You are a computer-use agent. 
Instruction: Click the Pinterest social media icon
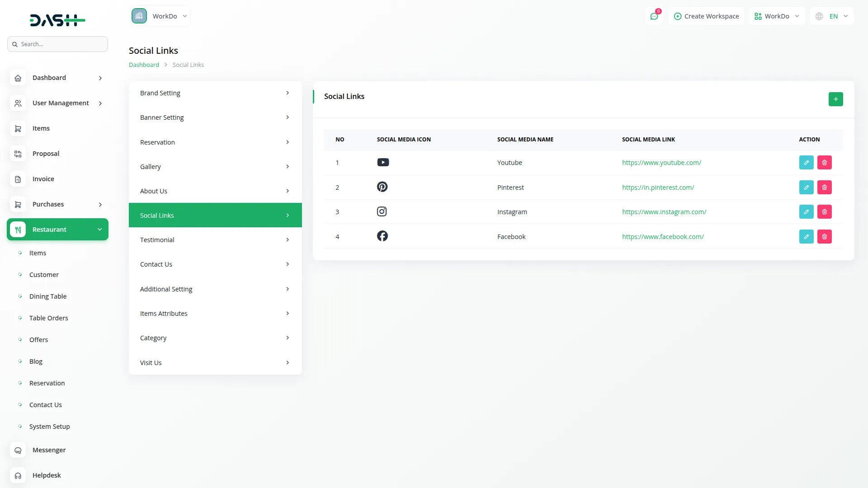point(382,187)
